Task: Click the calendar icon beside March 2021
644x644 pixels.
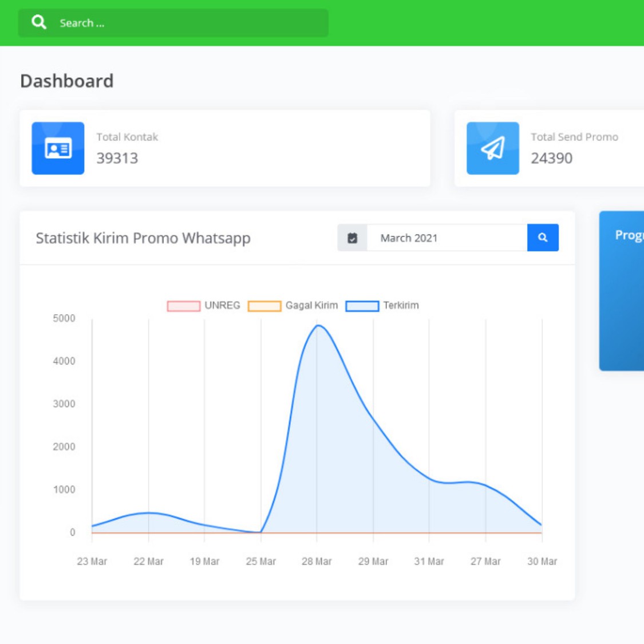Action: click(x=352, y=238)
